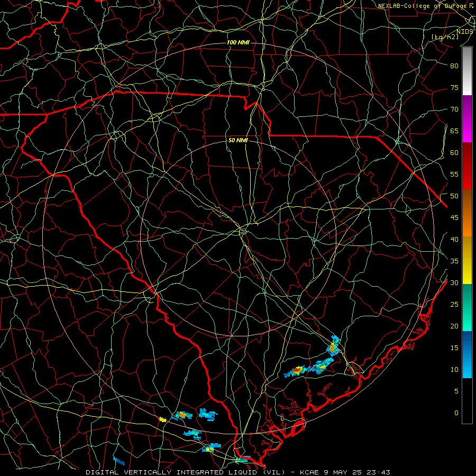Screen dimensions: 476x476
Task: Click the white-gray top segment of legend bar
Action: pyautogui.click(x=467, y=71)
